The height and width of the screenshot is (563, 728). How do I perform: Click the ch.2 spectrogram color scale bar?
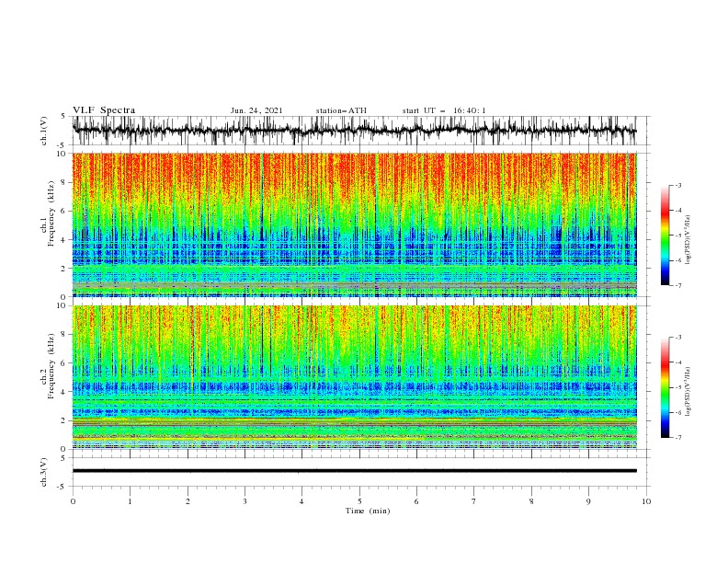[x=665, y=387]
